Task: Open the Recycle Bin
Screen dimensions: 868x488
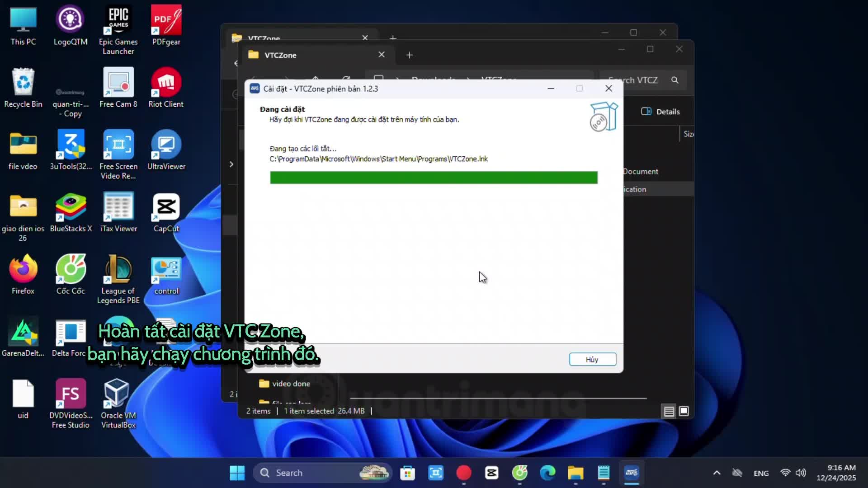Action: pos(23,89)
